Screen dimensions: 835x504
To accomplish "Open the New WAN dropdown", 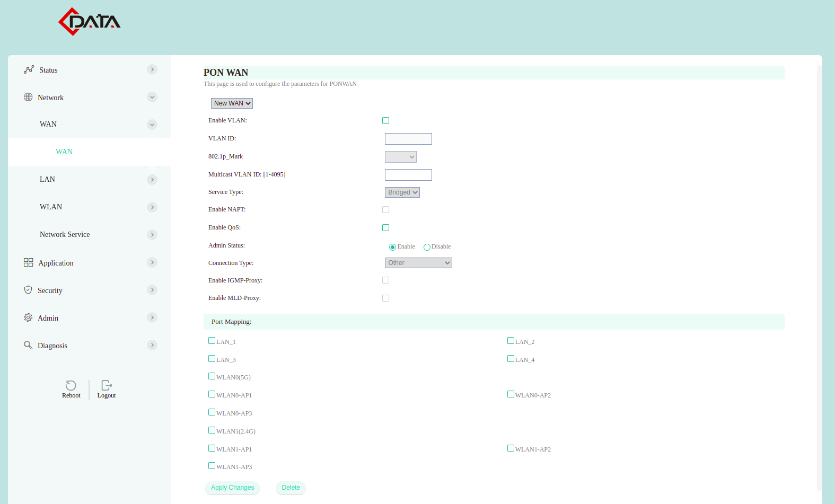I will pos(232,103).
